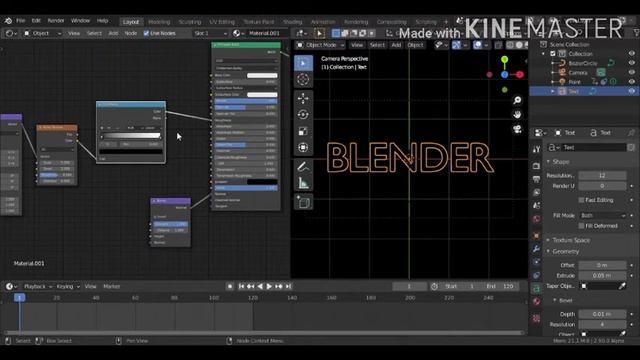Play the animation in reverse

pyautogui.click(x=260, y=287)
